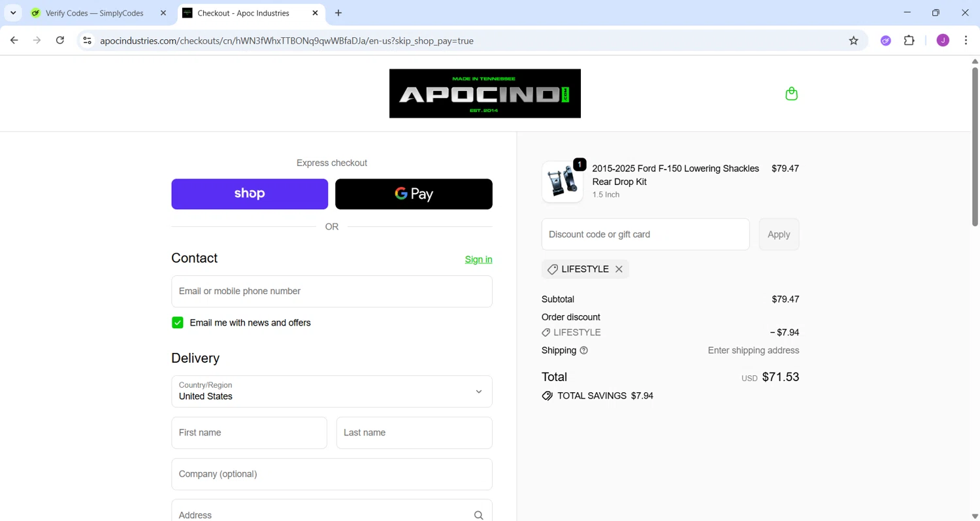Click the Discount code or gift card field
Screen dimensions: 980x521
645,235
